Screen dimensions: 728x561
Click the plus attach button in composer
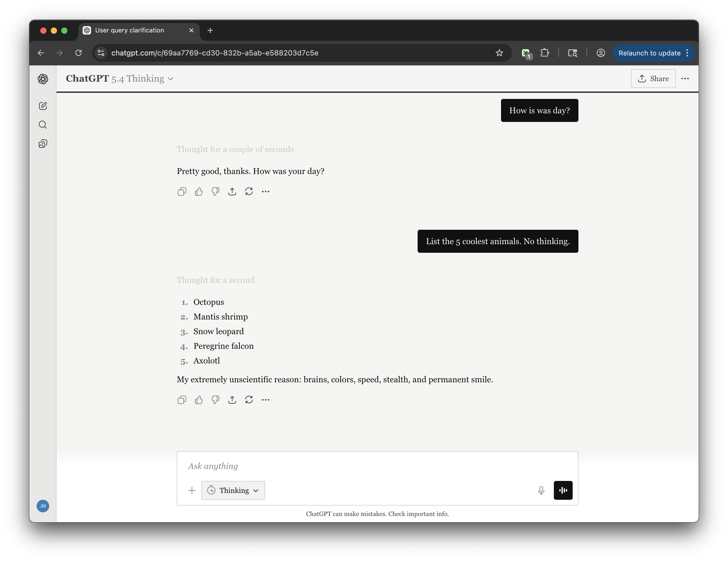click(x=192, y=490)
